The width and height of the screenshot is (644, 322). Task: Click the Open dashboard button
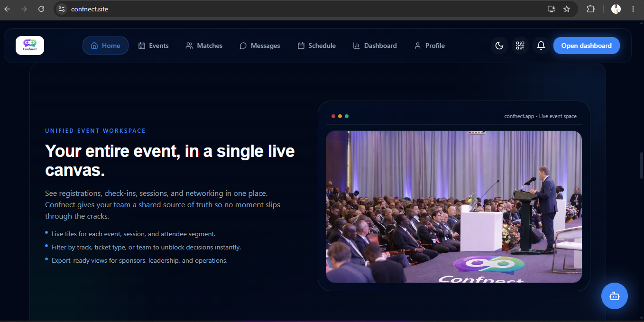587,46
